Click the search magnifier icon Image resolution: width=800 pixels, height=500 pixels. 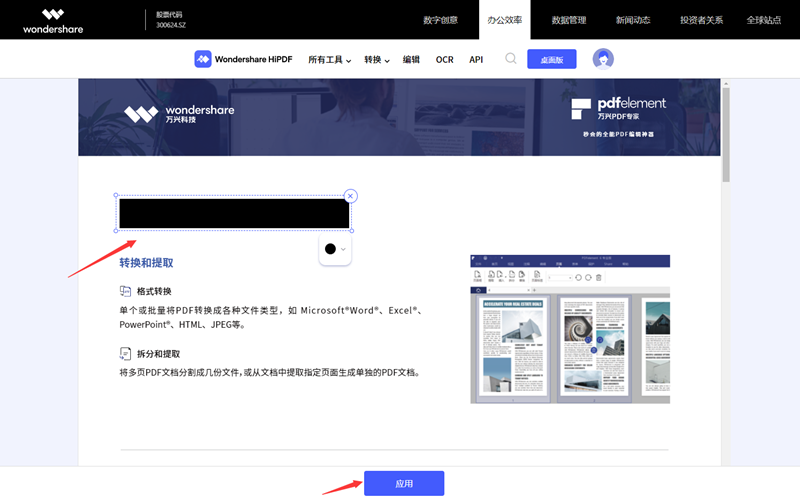click(x=511, y=59)
